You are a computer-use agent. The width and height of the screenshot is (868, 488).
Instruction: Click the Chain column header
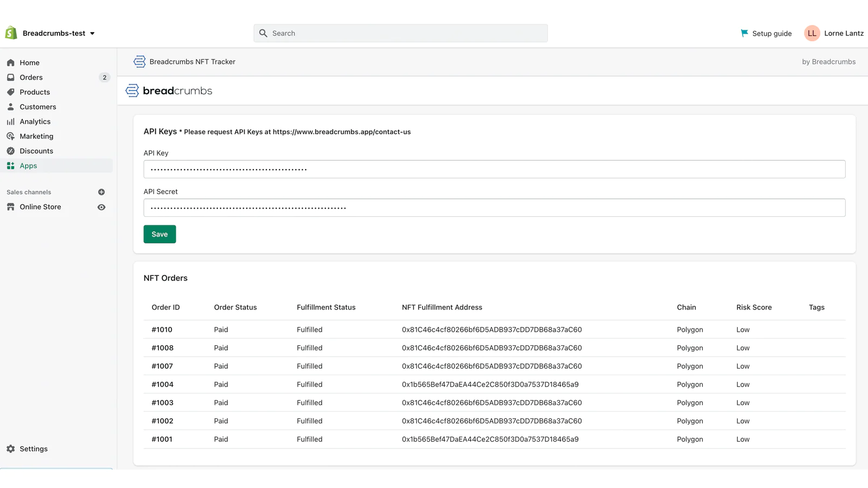686,307
